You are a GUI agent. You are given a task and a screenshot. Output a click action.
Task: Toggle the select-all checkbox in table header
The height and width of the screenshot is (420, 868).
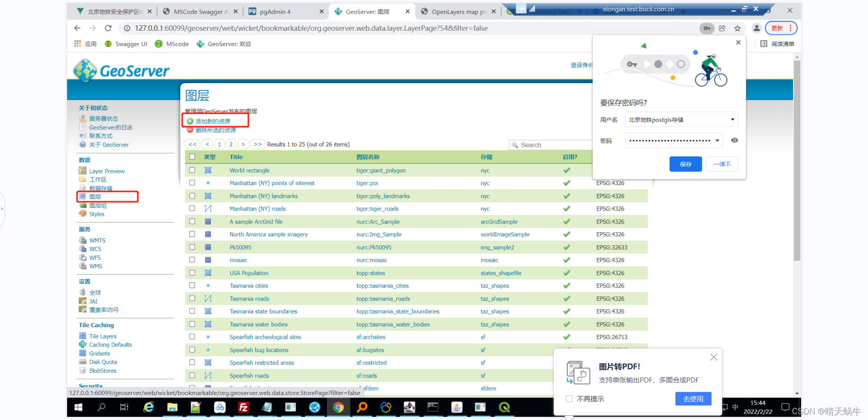click(x=192, y=157)
